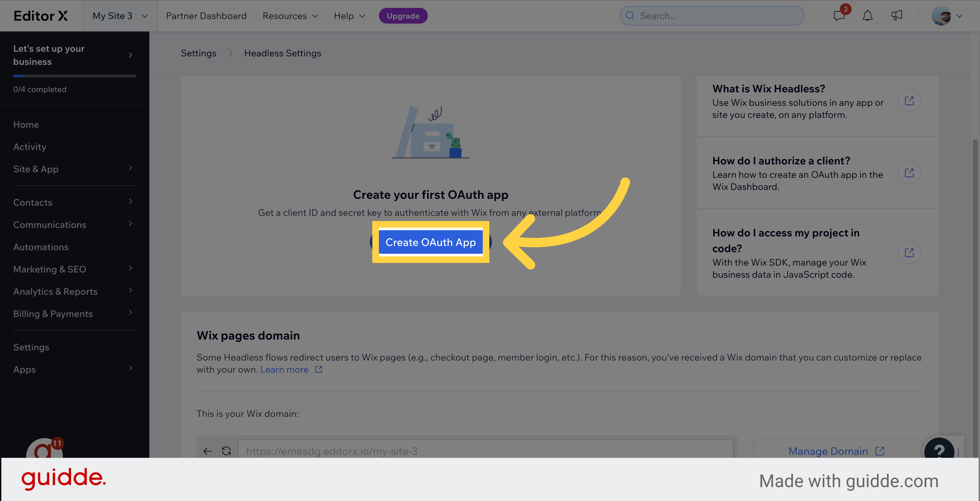The image size is (980, 501).
Task: Follow the Learn more link
Action: pos(285,369)
